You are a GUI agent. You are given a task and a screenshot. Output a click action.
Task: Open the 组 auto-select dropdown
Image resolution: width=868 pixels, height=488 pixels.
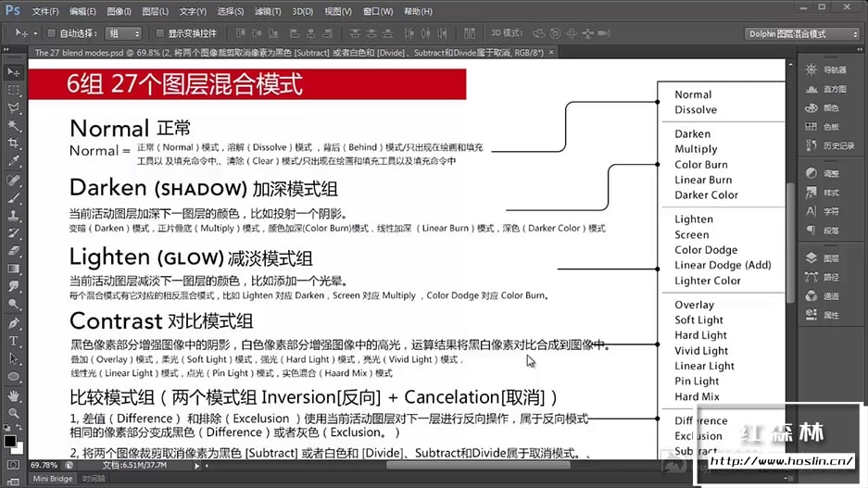click(x=124, y=33)
